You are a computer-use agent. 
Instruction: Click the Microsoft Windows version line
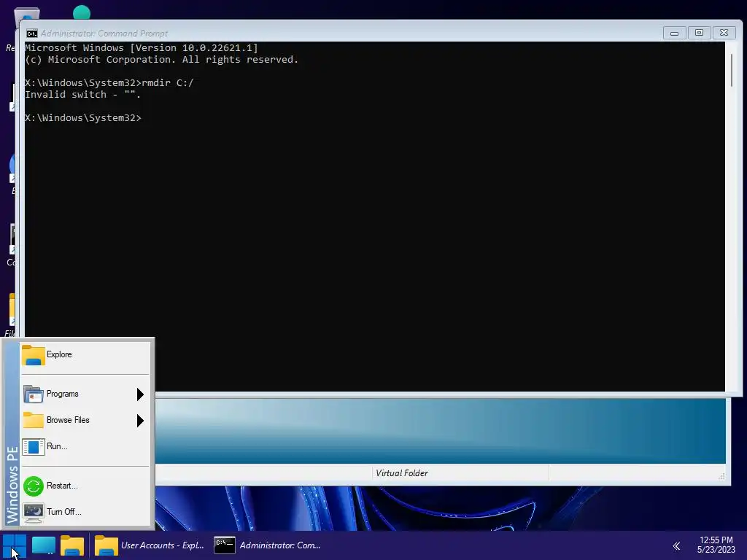(x=141, y=47)
